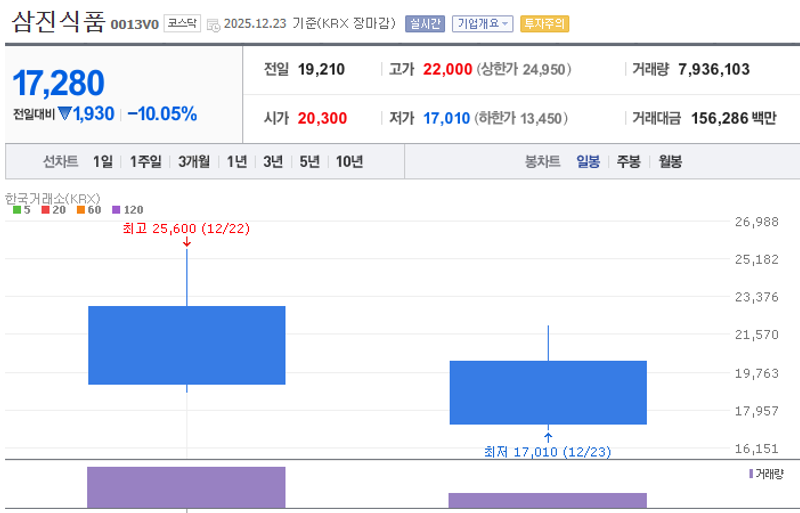Click the larger purple volume bar for 12/22

pyautogui.click(x=186, y=487)
